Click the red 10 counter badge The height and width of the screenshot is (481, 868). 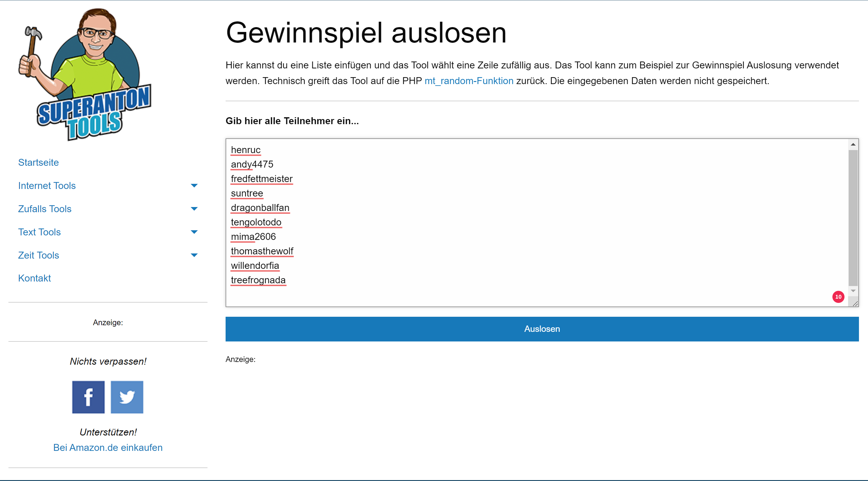pyautogui.click(x=838, y=297)
